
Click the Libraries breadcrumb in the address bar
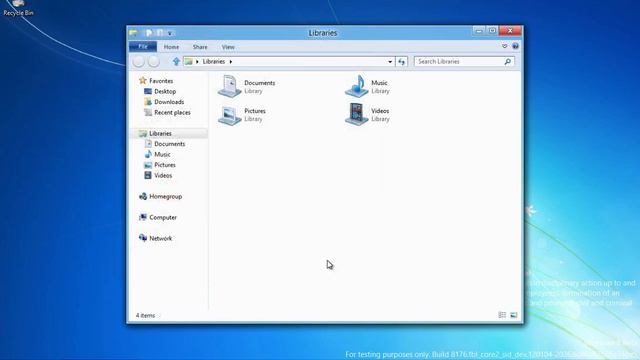pos(214,62)
